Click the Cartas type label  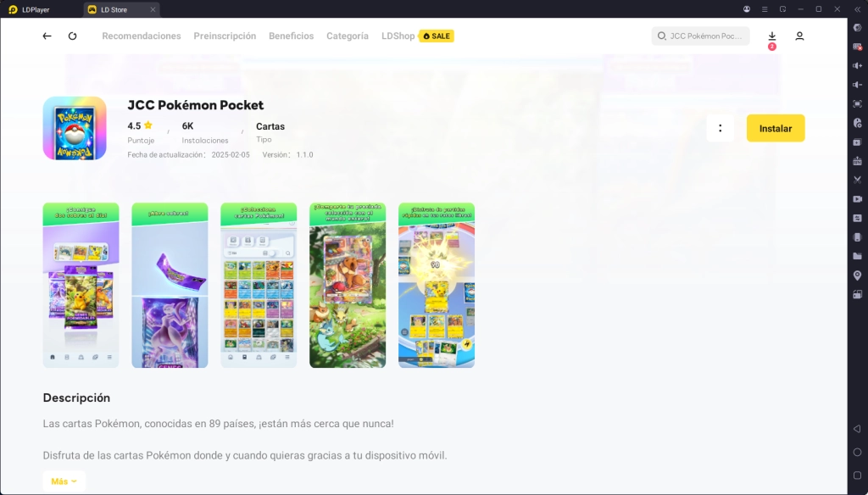tap(270, 126)
